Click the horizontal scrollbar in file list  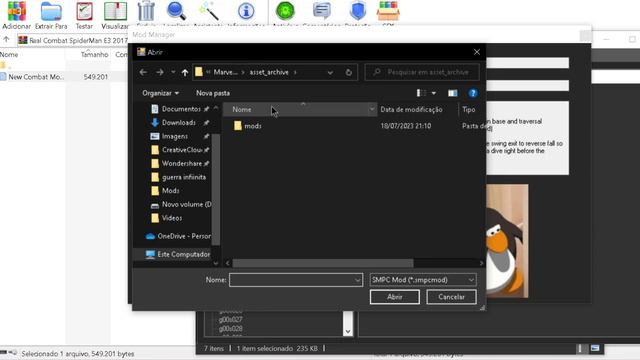322,263
